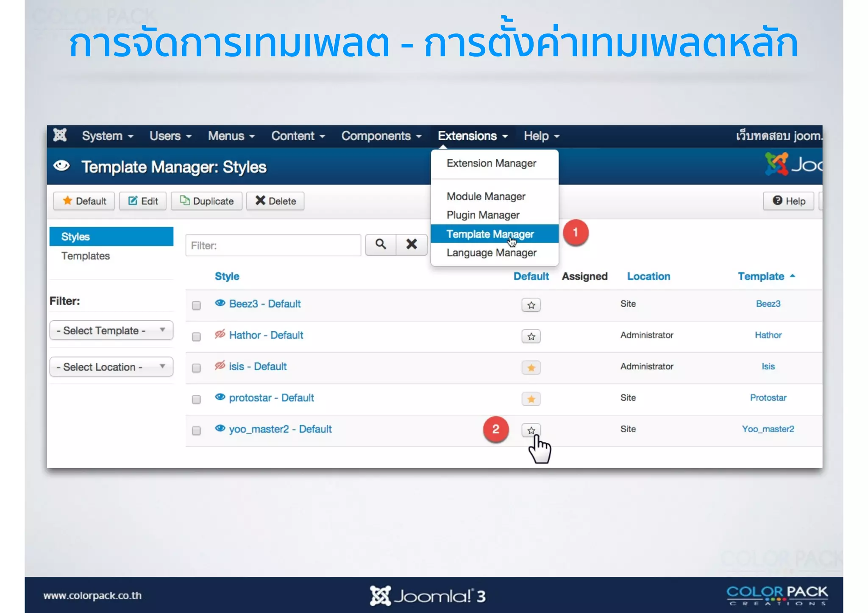Click the filled default star for isis
The width and height of the screenshot is (868, 613).
(x=531, y=368)
